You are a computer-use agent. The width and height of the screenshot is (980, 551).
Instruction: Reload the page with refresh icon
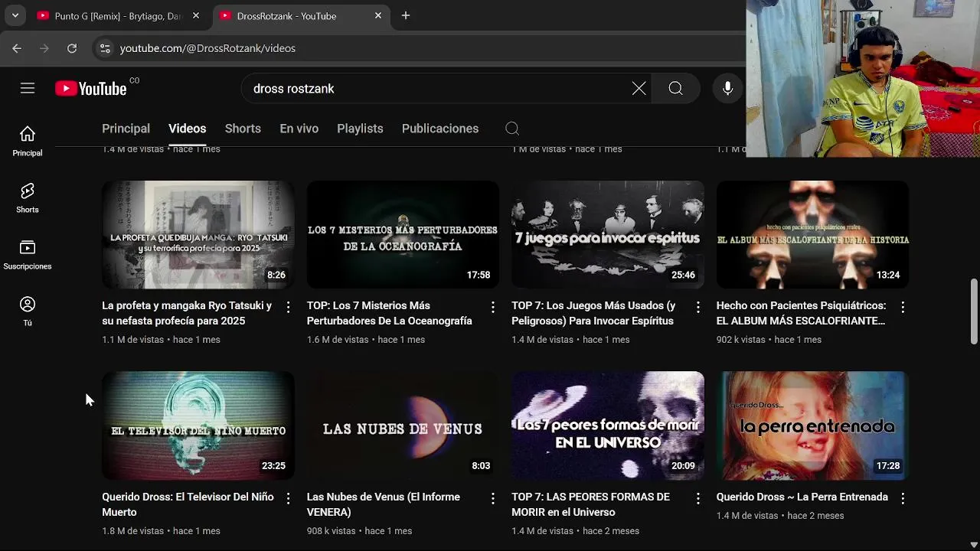pos(72,48)
